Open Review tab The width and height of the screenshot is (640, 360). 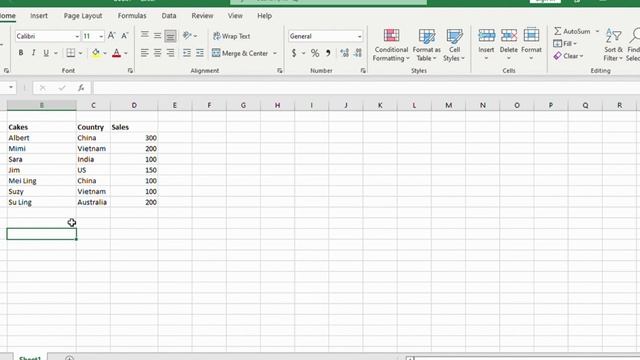click(202, 16)
